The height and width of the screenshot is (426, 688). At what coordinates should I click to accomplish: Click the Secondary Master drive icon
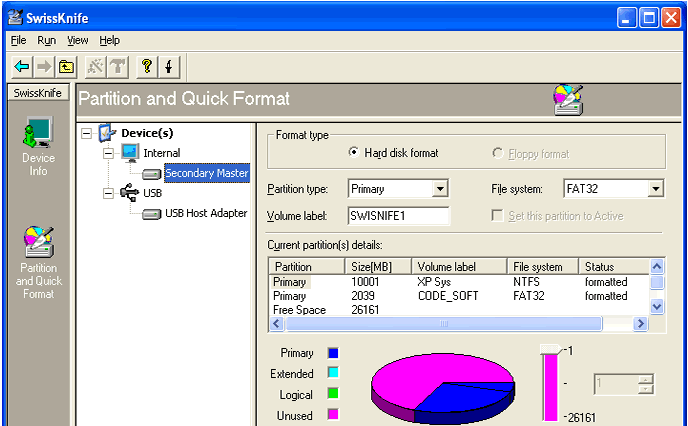[x=152, y=174]
